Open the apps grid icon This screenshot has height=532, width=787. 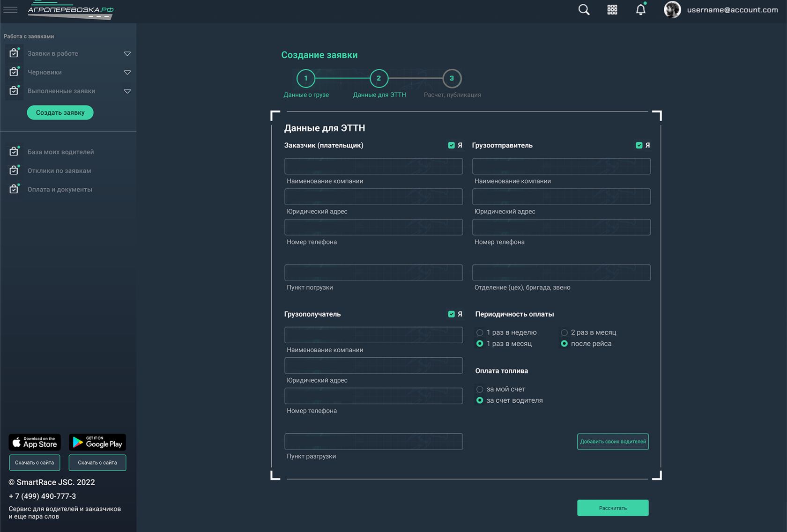tap(612, 10)
